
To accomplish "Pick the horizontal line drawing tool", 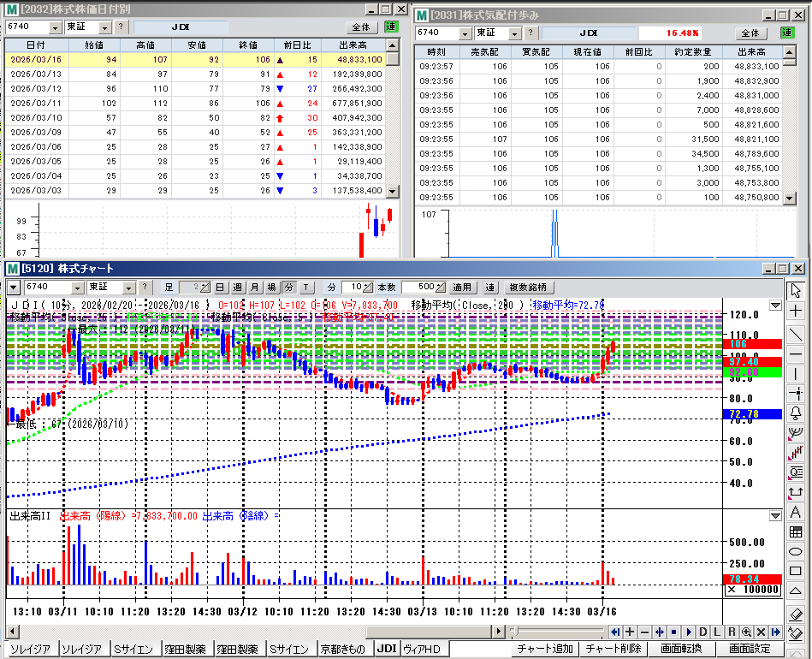I will click(x=796, y=353).
